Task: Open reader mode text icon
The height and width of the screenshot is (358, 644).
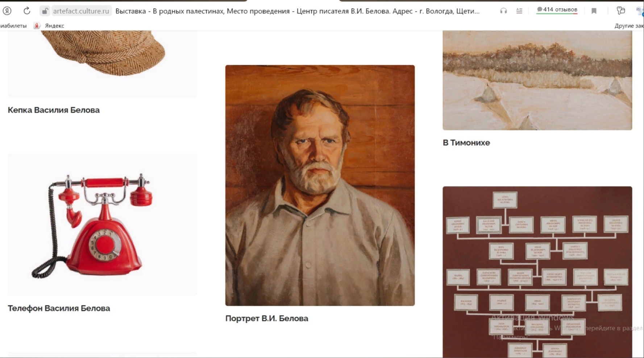Action: tap(519, 11)
